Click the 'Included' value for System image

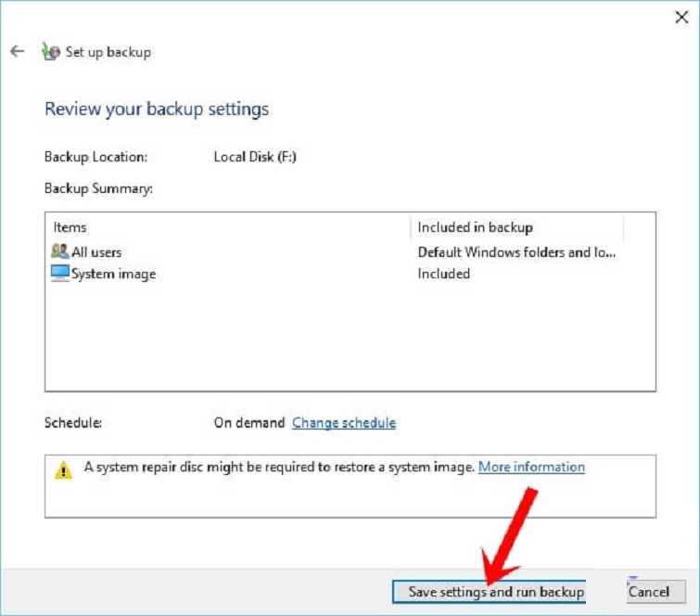[x=444, y=274]
